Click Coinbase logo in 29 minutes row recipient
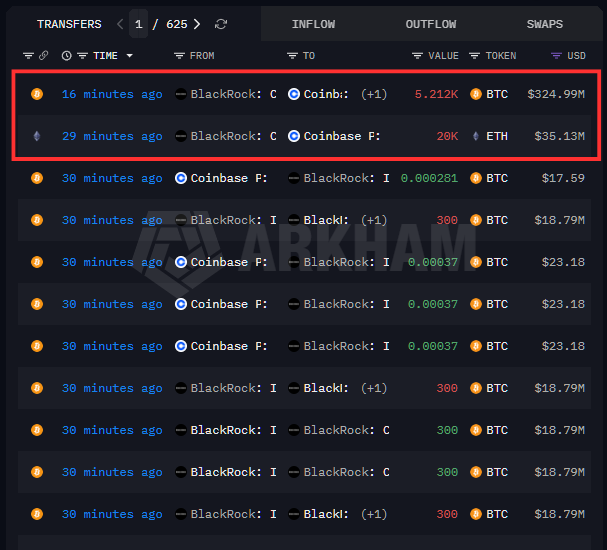The width and height of the screenshot is (607, 550). (x=294, y=136)
